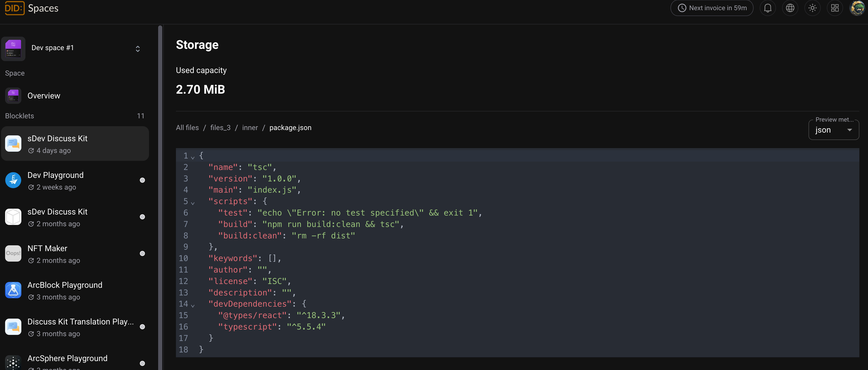This screenshot has height=370, width=868.
Task: Open the Overview sidebar item
Action: 44,96
